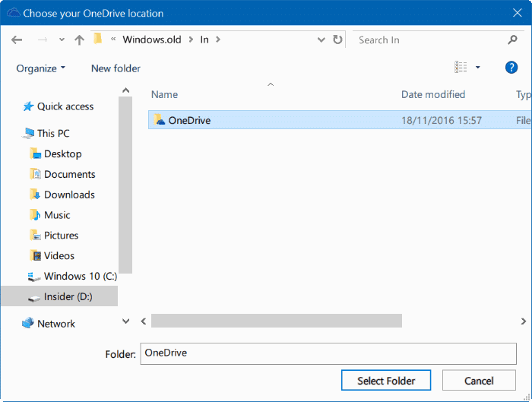Screen dimensions: 532x402
Task: Sort by Date modified column header
Action: point(433,95)
